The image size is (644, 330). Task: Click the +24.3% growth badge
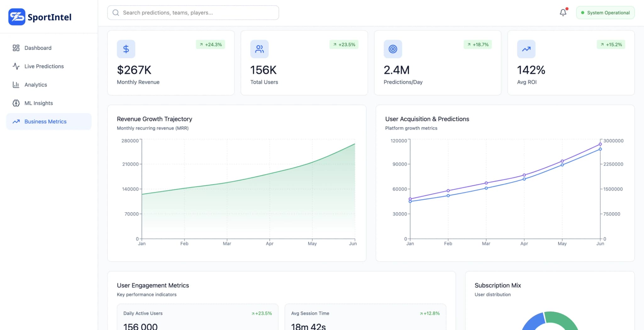pyautogui.click(x=211, y=45)
